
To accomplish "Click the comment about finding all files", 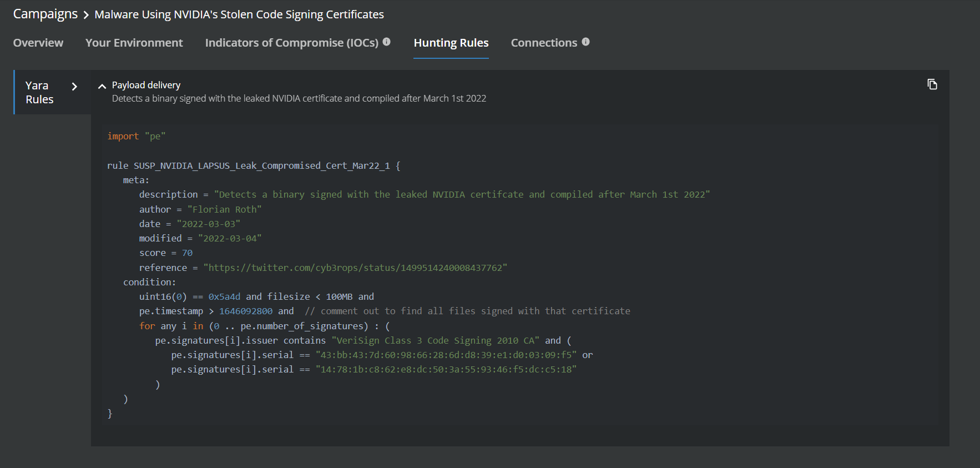I will coord(467,311).
